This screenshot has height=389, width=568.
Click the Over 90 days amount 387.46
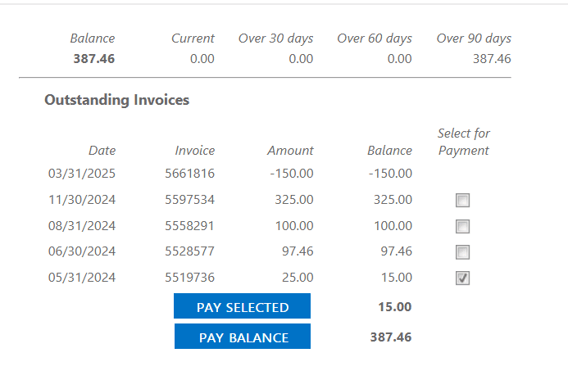pyautogui.click(x=492, y=59)
